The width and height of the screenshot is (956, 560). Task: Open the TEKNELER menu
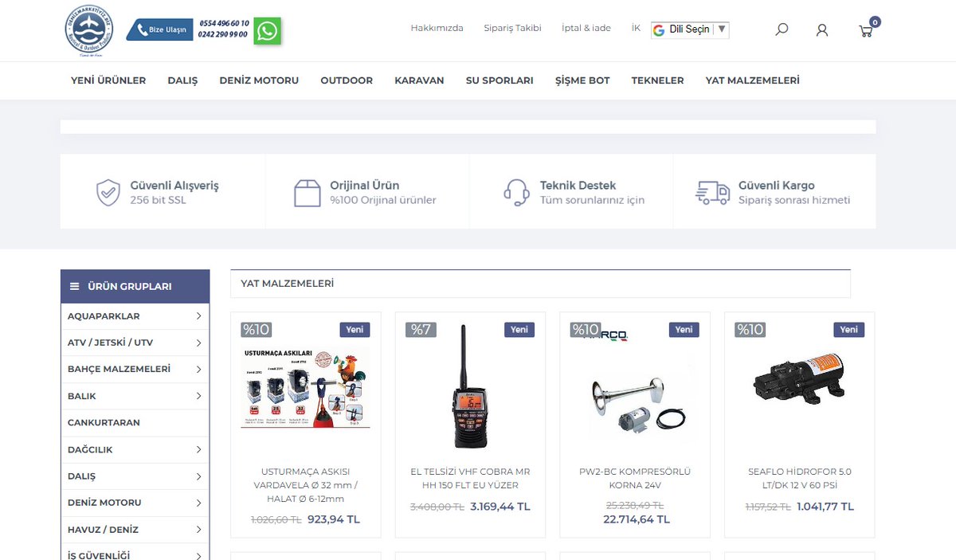point(657,80)
